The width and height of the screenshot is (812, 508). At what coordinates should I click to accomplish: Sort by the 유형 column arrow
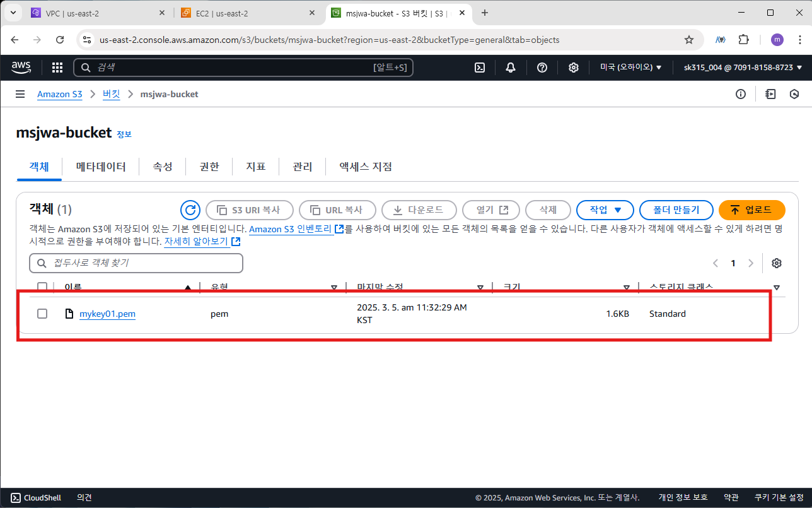334,288
